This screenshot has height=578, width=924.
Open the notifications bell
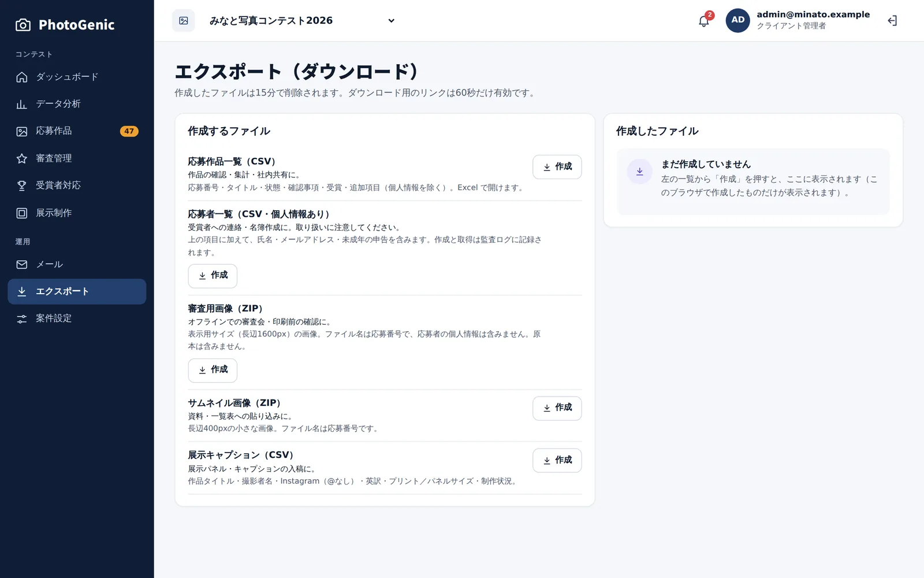coord(703,21)
